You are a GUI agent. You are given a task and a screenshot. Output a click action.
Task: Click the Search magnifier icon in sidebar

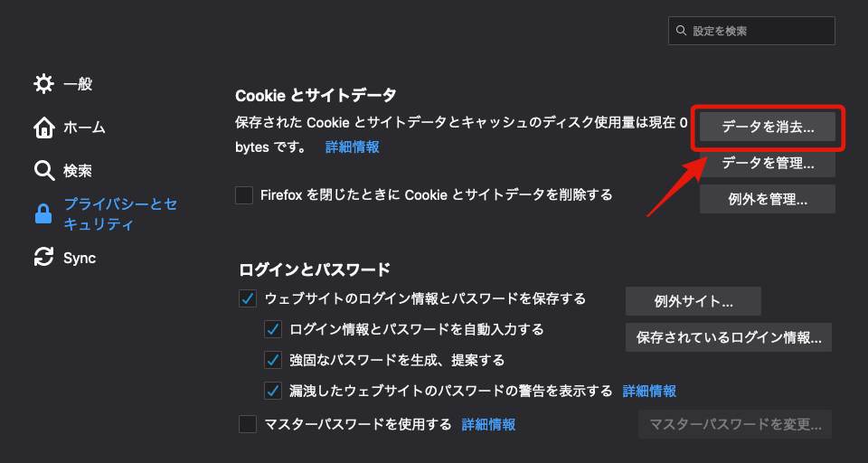[x=43, y=171]
